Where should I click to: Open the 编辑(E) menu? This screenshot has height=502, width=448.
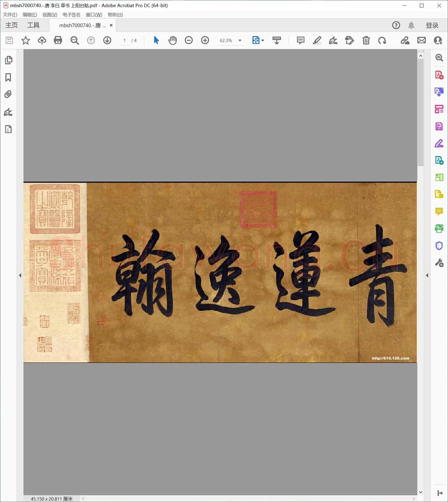(30, 15)
